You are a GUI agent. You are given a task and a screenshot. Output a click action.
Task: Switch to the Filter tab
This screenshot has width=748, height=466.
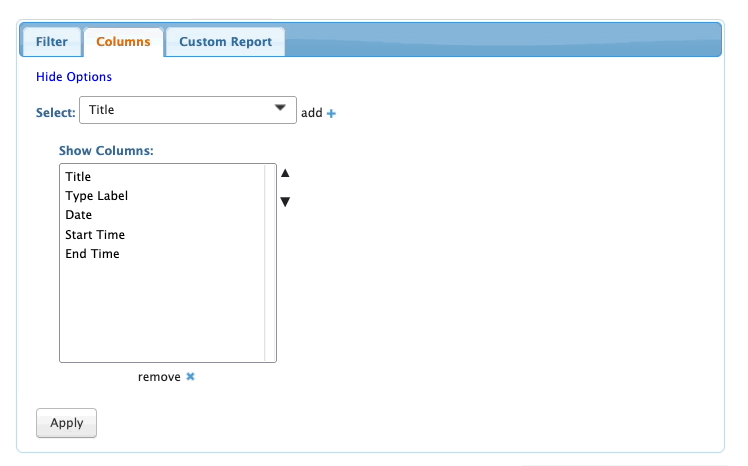(x=52, y=42)
